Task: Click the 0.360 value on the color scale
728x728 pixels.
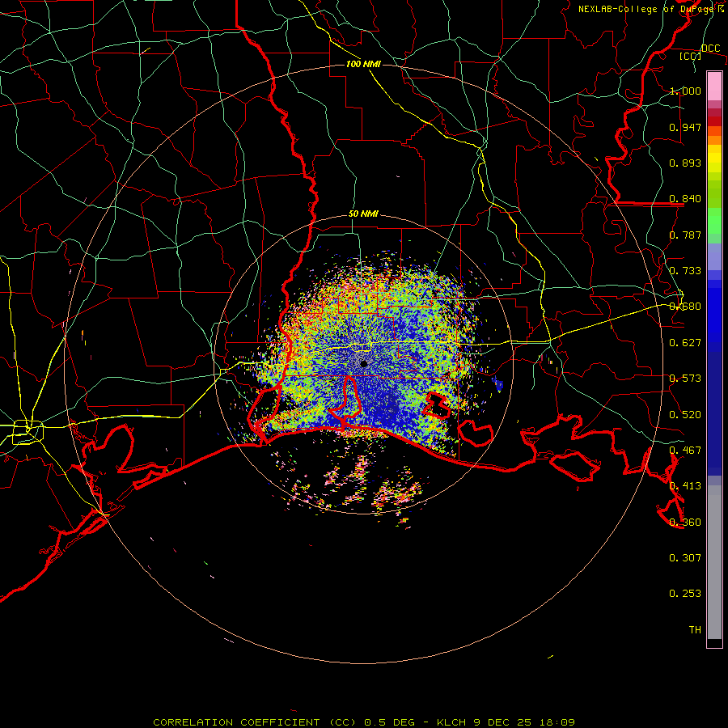Action: pyautogui.click(x=685, y=523)
